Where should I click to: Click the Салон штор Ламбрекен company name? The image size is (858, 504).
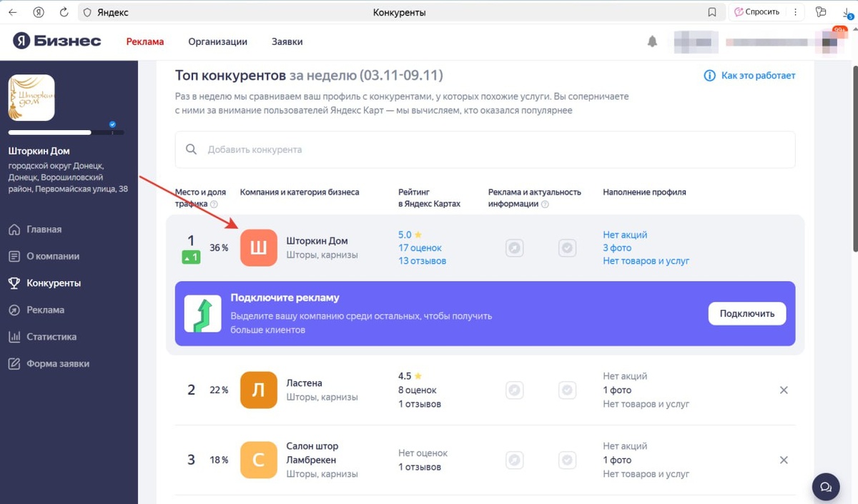[x=312, y=453]
